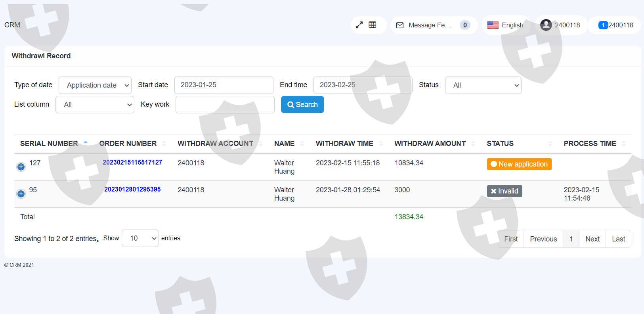644x314 pixels.
Task: Open the English language selector
Action: tap(505, 25)
